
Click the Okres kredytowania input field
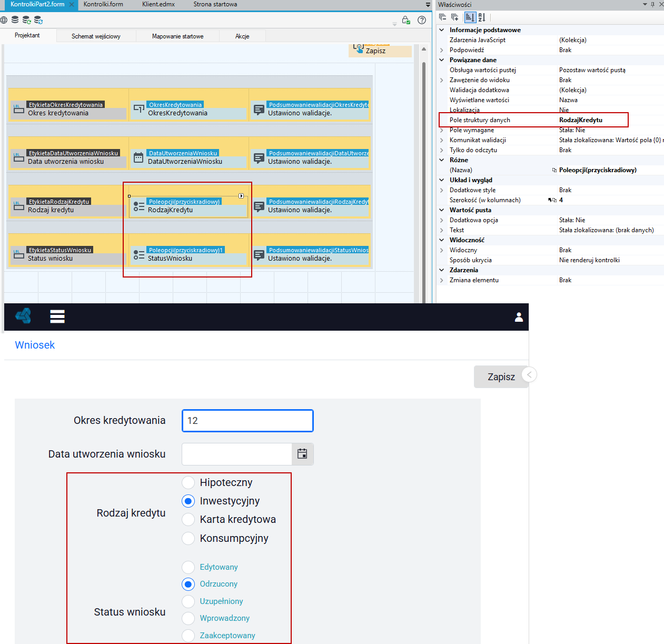247,421
